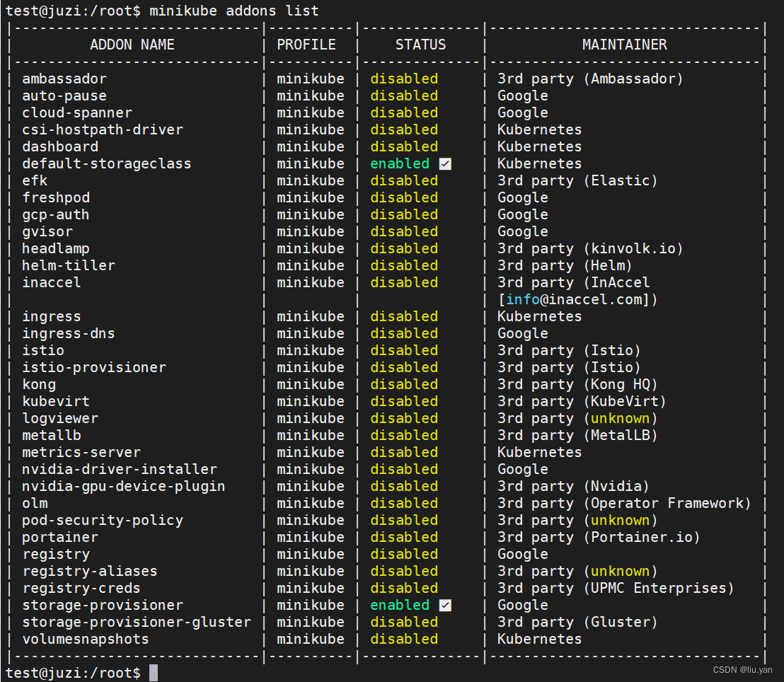The image size is (784, 682).
Task: Select the PROFILE column header
Action: 306,45
